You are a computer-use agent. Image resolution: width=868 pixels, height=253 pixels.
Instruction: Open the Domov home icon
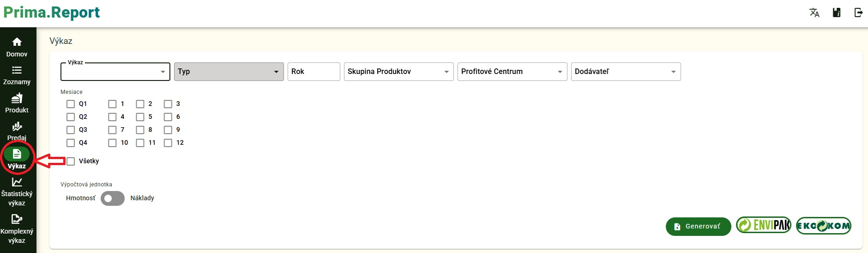(x=17, y=43)
